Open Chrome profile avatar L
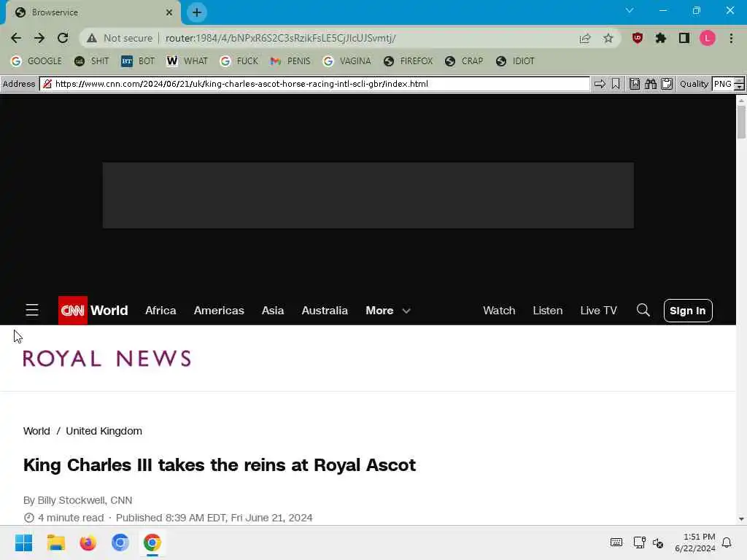The image size is (747, 560). 707,38
